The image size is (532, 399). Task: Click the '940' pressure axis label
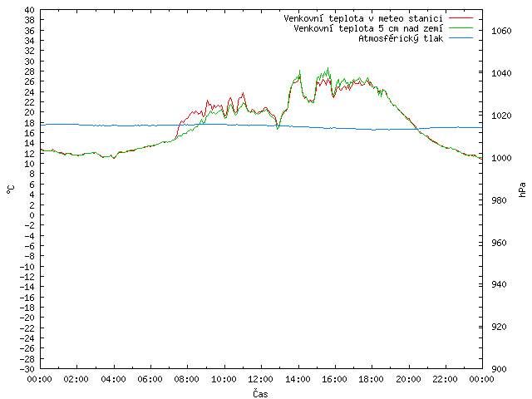point(499,284)
